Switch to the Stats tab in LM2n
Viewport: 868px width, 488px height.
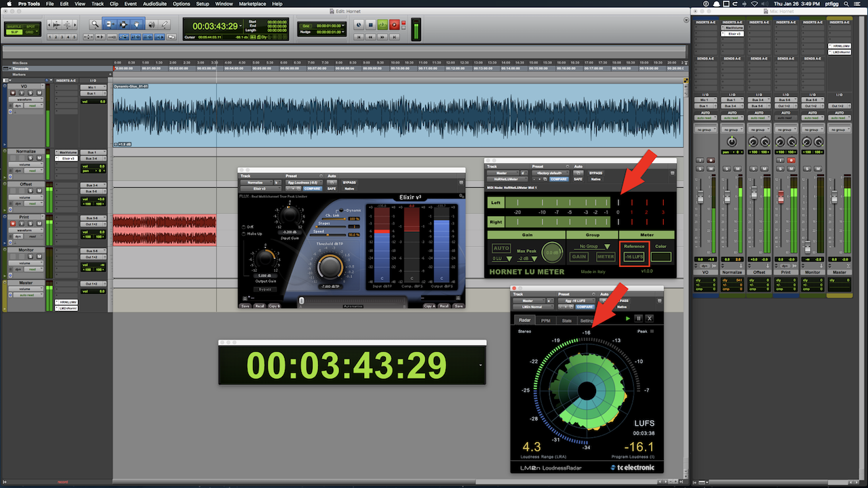tap(567, 321)
